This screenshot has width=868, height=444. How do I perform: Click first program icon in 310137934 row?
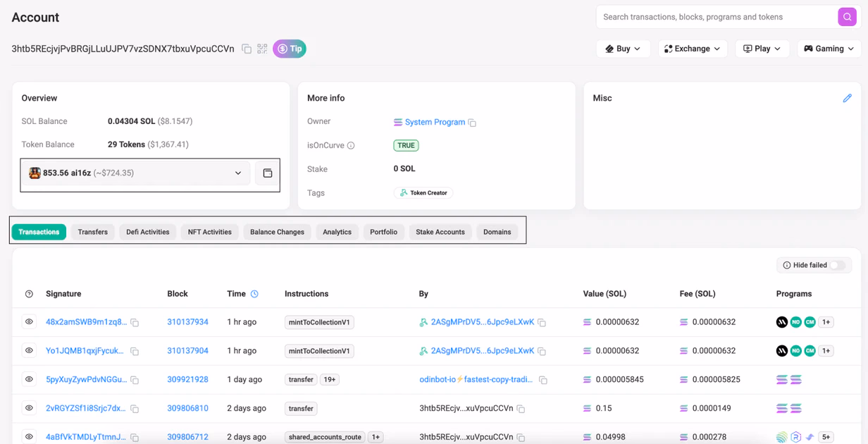(x=782, y=322)
